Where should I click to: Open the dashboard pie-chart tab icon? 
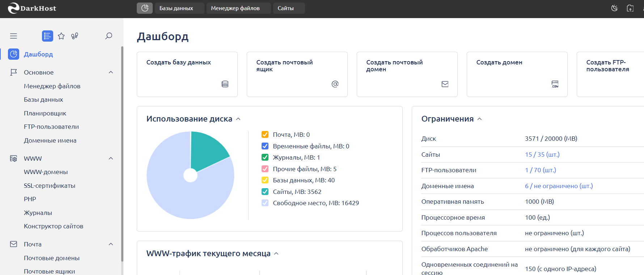point(145,8)
